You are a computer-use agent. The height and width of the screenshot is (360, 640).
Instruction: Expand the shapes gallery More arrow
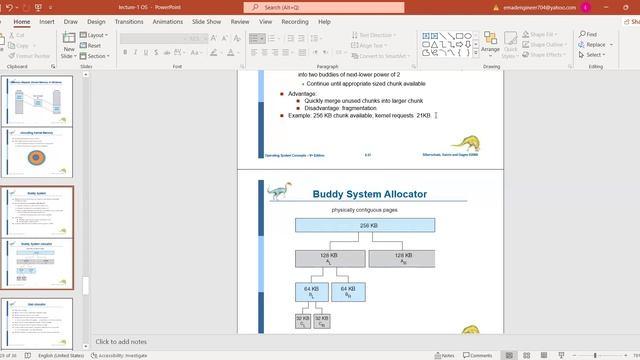click(x=476, y=53)
